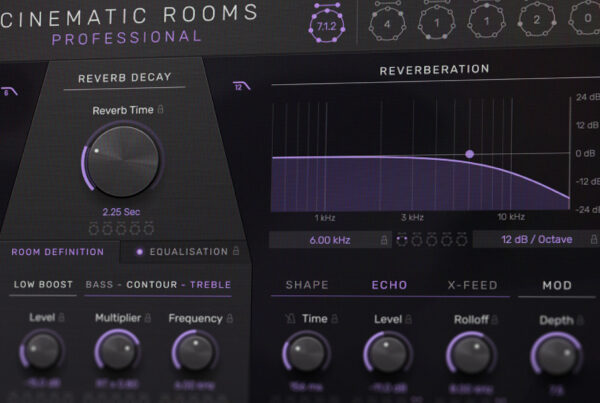Viewport: 600px width, 403px height.
Task: Click the 3 kHz graph axis label
Action: (x=412, y=217)
